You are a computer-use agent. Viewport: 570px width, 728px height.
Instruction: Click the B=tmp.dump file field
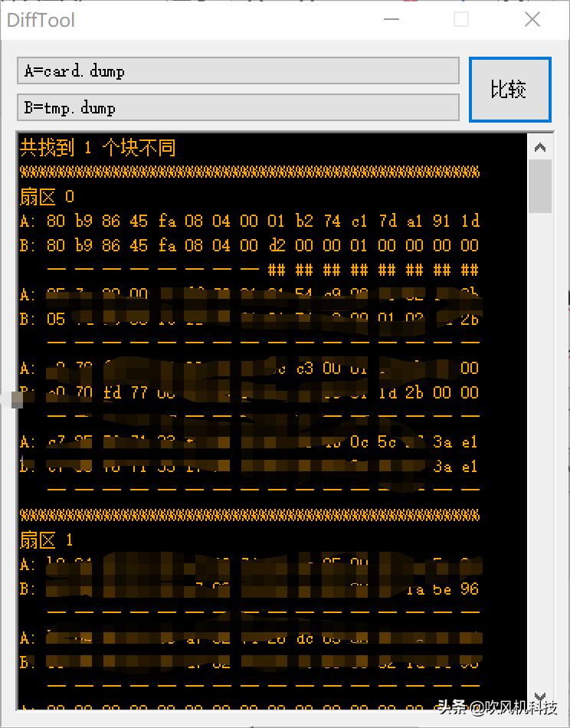pyautogui.click(x=237, y=108)
